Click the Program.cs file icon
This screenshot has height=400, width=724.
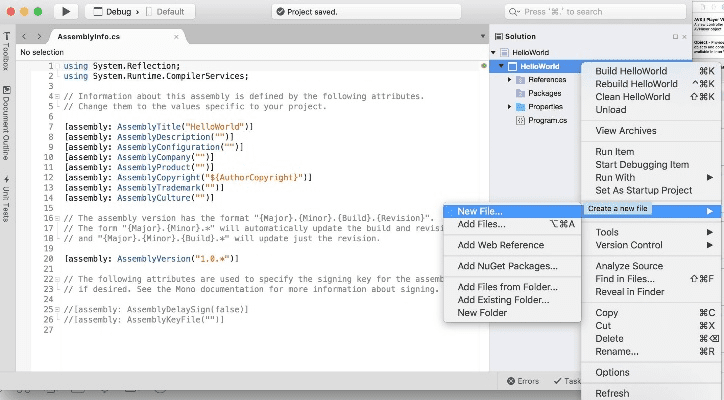coord(520,120)
